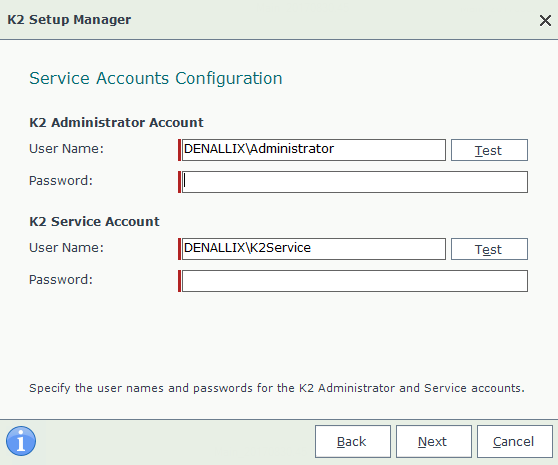558x465 pixels.
Task: Open the blue information icon
Action: pyautogui.click(x=21, y=441)
